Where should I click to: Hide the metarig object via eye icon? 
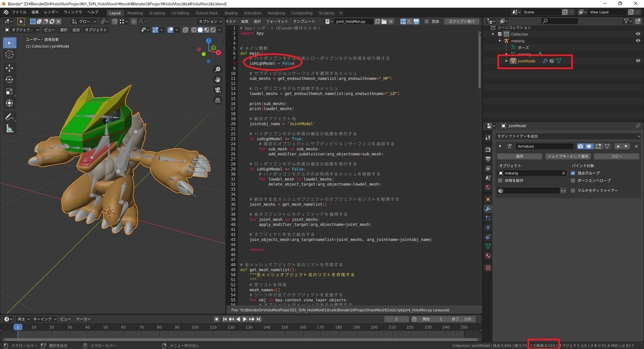click(x=638, y=41)
